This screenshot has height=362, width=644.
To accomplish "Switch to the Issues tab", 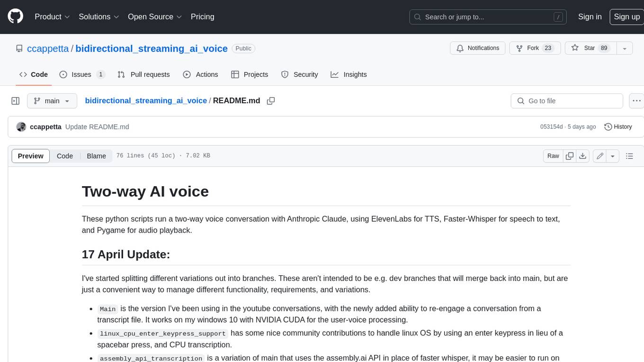I will pos(82,74).
